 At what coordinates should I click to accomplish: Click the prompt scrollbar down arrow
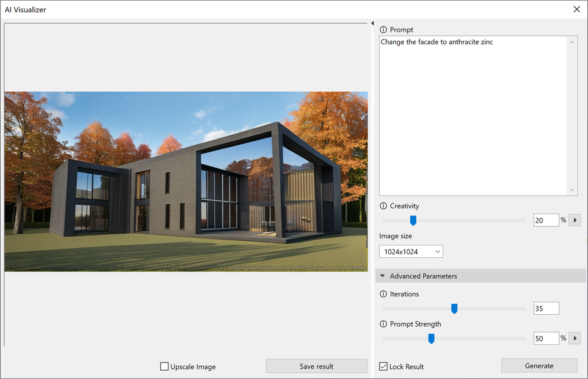point(572,190)
